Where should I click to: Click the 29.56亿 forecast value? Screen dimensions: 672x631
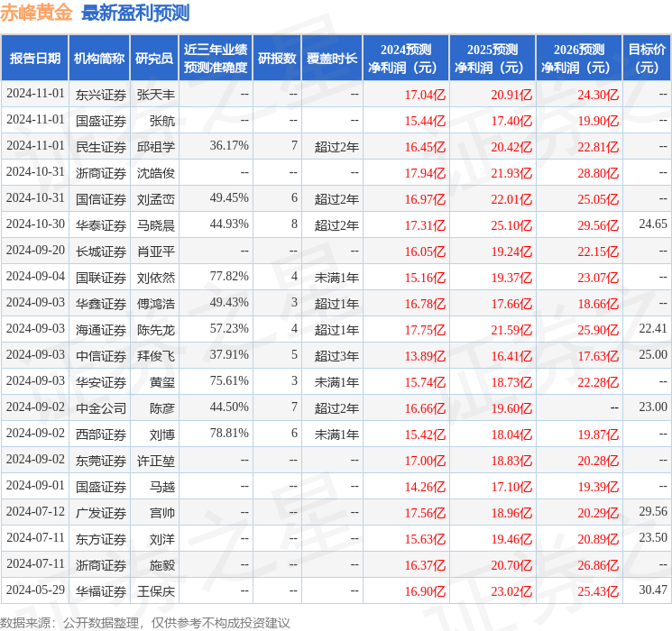coord(598,225)
